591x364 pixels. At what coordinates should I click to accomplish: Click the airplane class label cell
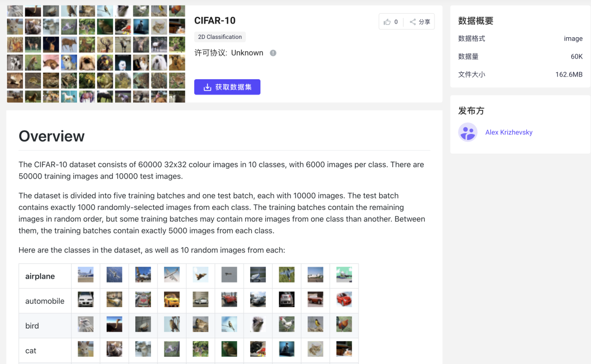point(45,277)
